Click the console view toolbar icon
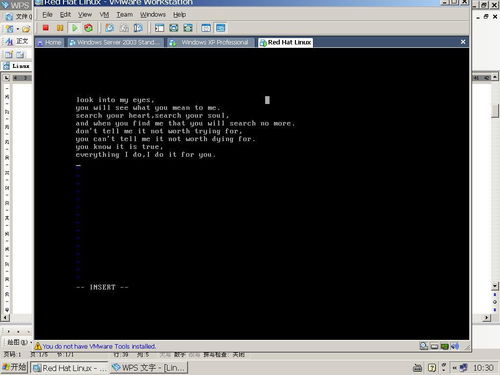The height and width of the screenshot is (375, 500). pyautogui.click(x=220, y=28)
